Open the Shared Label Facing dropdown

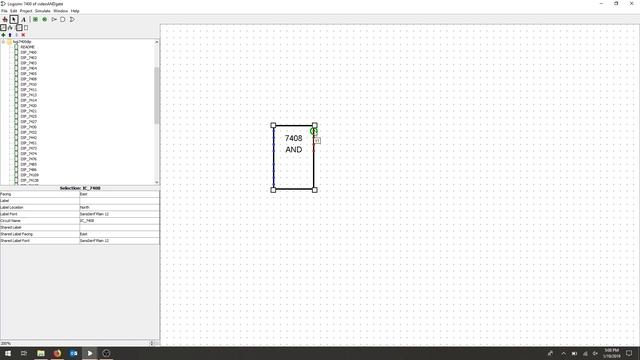[x=119, y=234]
